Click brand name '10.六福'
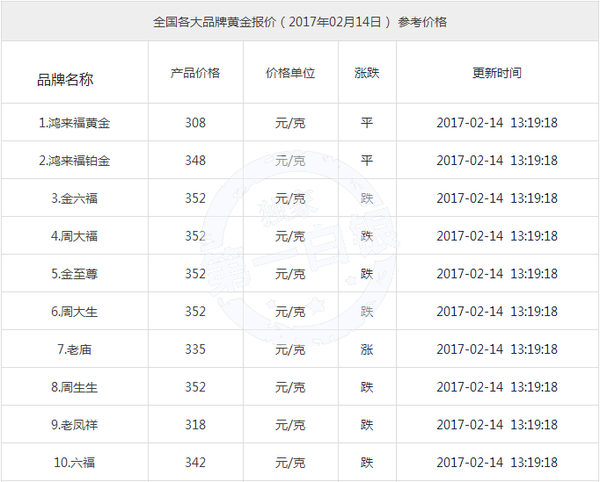 74,462
